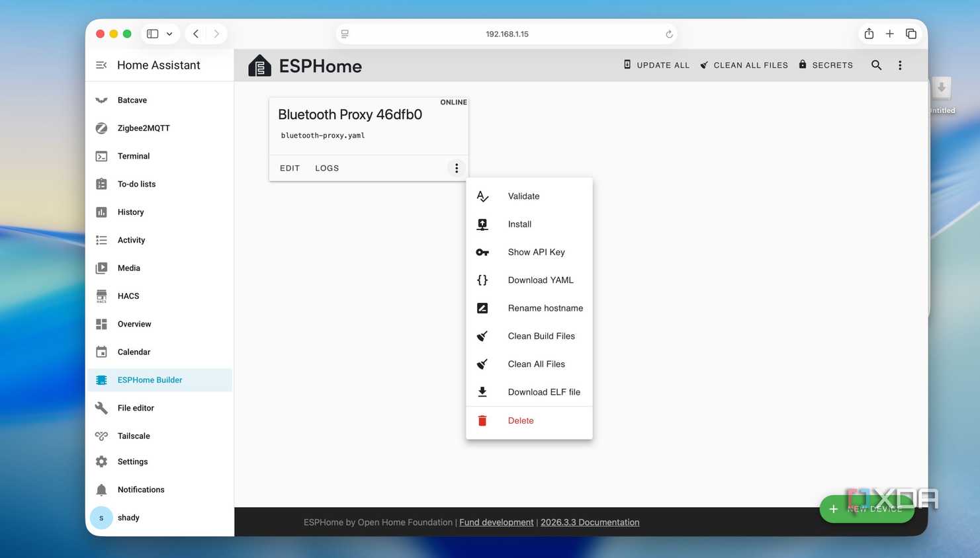Open the Calendar icon in sidebar
This screenshot has height=558, width=980.
pos(101,352)
